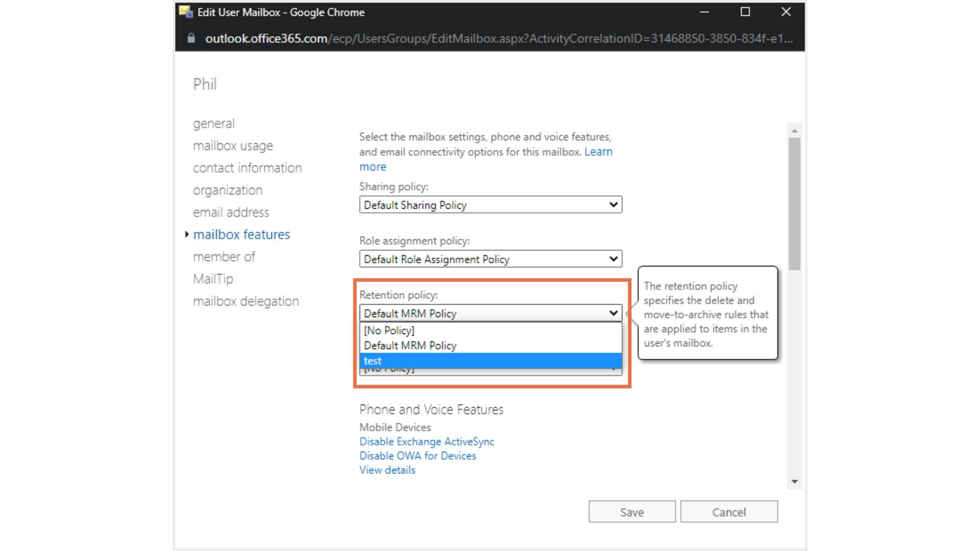Switch to the general section

[x=214, y=123]
